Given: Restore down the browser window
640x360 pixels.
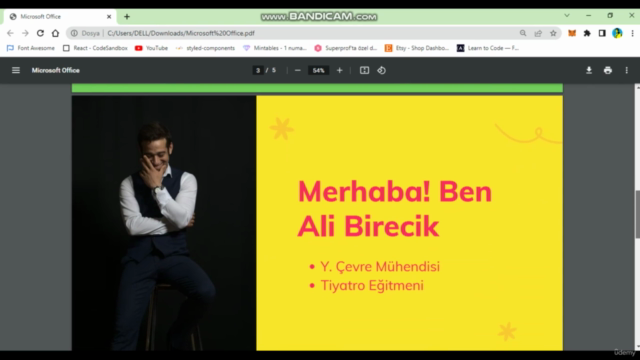Looking at the screenshot, I should pos(610,16).
